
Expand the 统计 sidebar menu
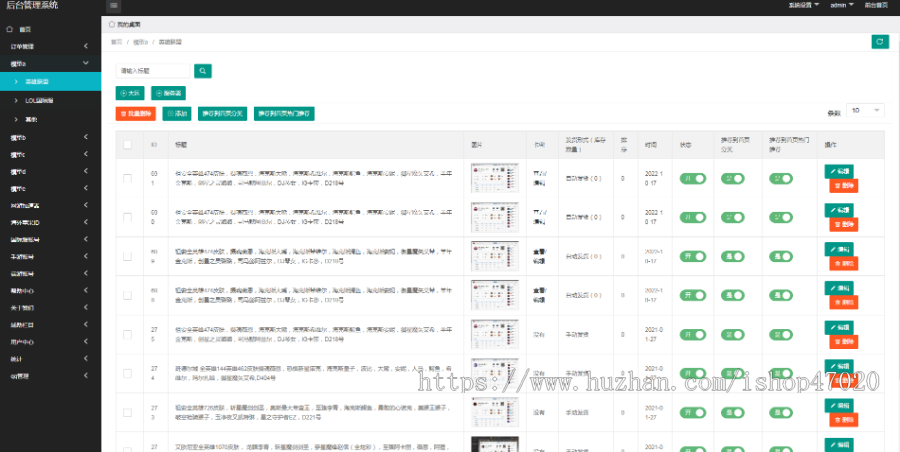[x=51, y=359]
